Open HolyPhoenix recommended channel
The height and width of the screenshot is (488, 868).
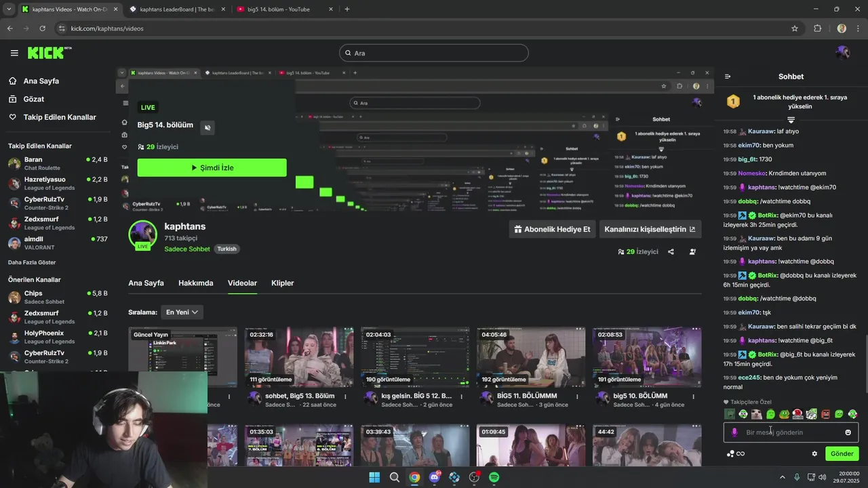pyautogui.click(x=58, y=337)
